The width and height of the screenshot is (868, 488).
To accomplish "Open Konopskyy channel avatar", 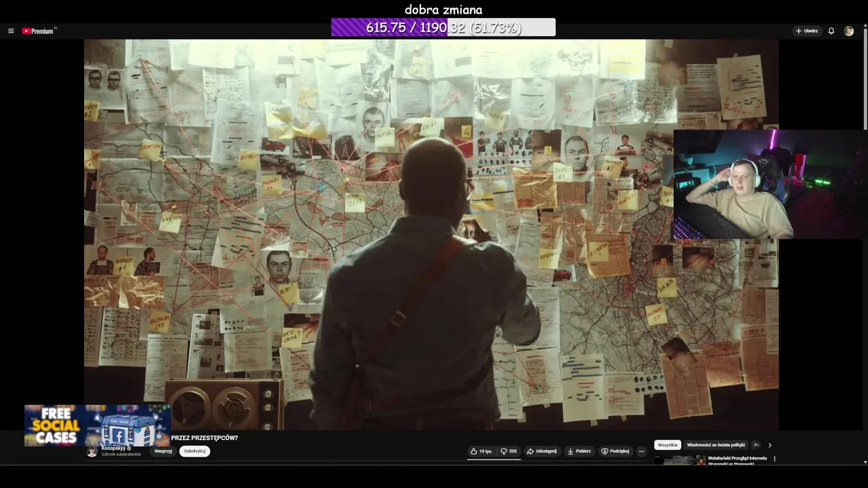I will pyautogui.click(x=92, y=451).
